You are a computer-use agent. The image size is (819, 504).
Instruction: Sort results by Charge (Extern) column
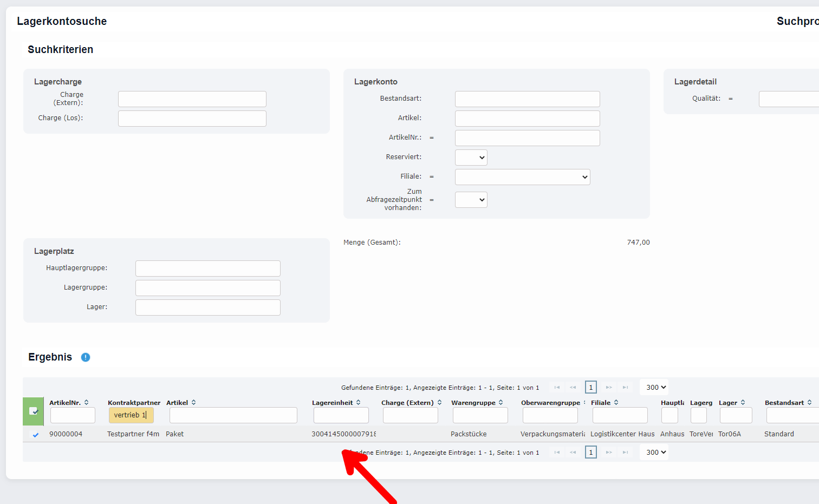coord(439,402)
